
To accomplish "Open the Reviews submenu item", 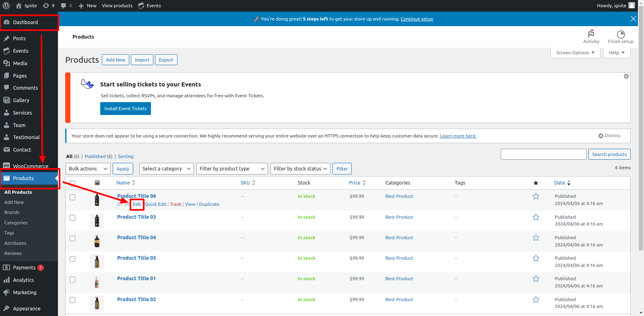I will [x=13, y=253].
